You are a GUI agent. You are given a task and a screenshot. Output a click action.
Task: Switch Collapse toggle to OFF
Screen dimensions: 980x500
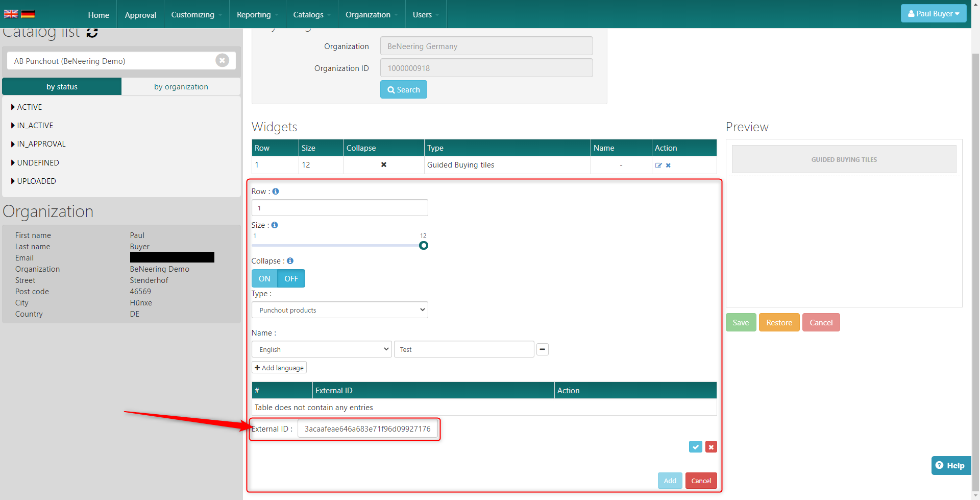pyautogui.click(x=291, y=279)
